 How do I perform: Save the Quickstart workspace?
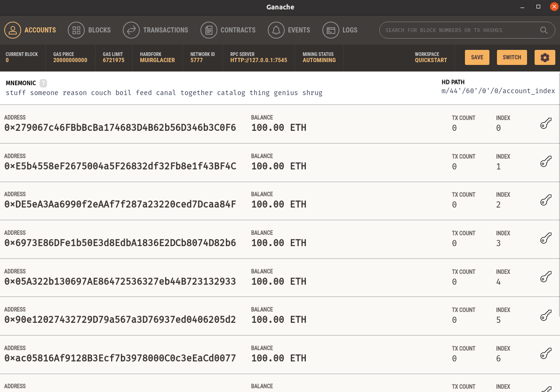point(477,57)
